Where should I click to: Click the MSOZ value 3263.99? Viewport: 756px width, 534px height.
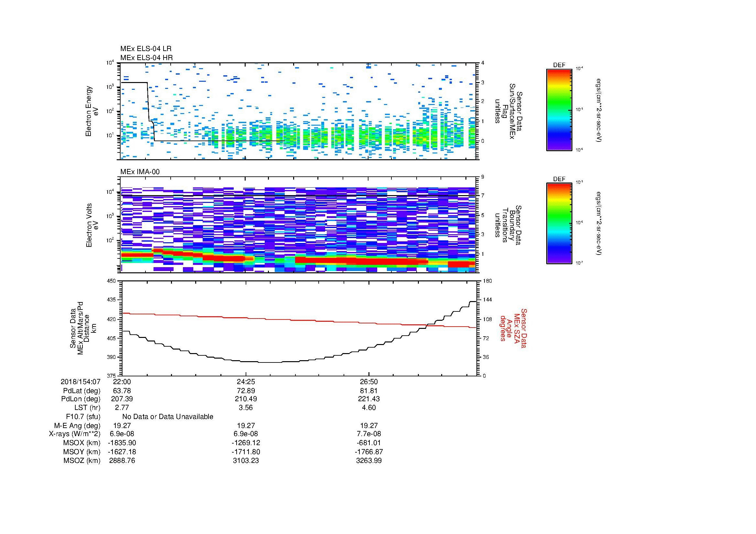click(369, 461)
